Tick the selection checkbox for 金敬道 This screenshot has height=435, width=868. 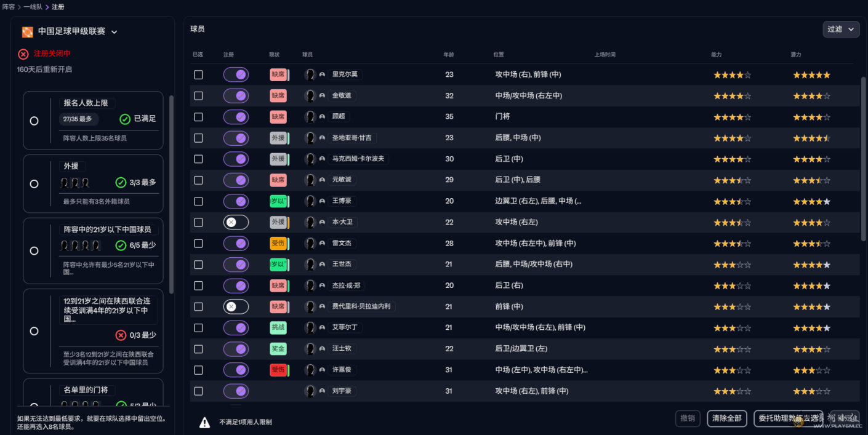pos(198,96)
